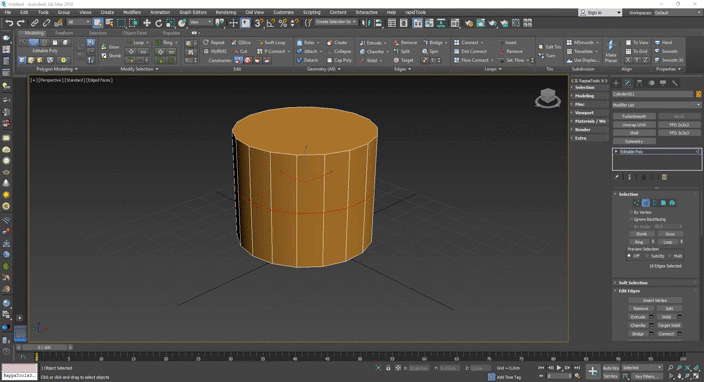Screen dimensions: 704x382
Task: Open the Sign In dropdown
Action: 600,13
